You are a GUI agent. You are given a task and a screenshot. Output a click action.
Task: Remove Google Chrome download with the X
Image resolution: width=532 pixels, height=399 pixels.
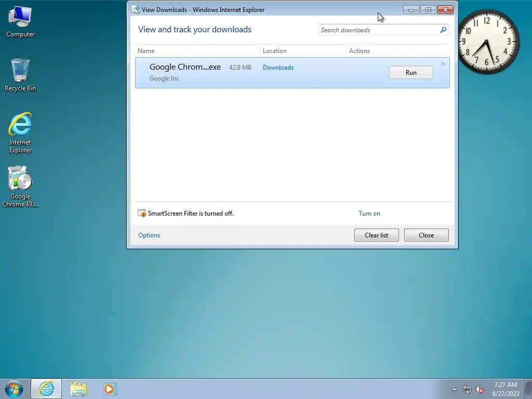pos(443,64)
